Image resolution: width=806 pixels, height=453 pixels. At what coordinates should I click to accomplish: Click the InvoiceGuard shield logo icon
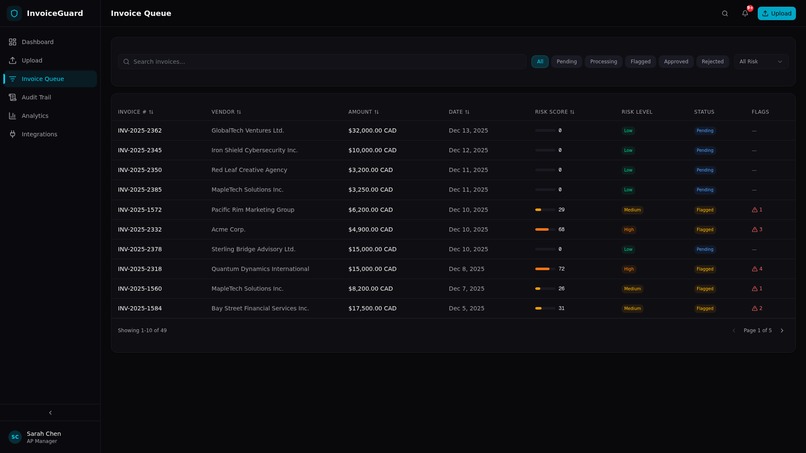(x=14, y=13)
